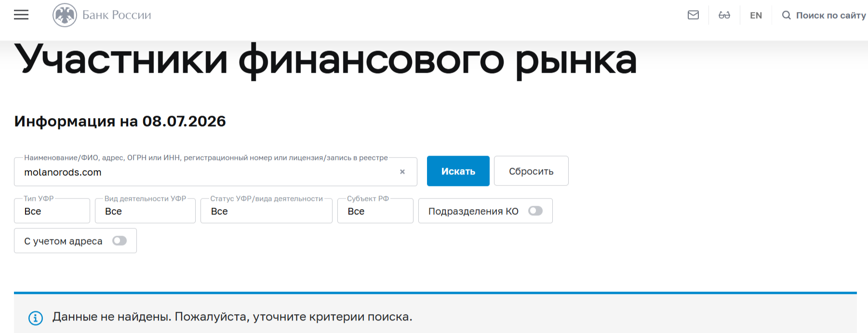The width and height of the screenshot is (868, 333).
Task: Switch the site language to EN
Action: click(756, 15)
